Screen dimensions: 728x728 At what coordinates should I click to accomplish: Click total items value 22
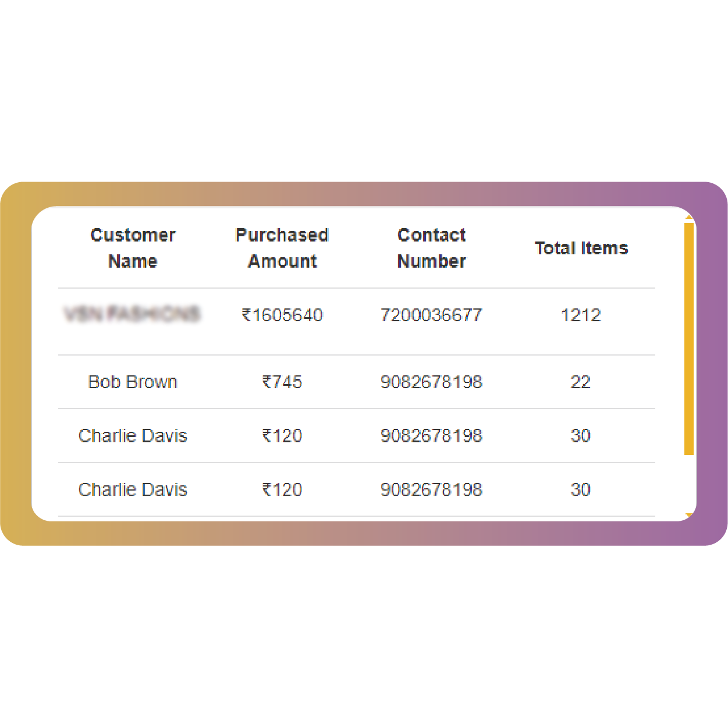pyautogui.click(x=581, y=382)
